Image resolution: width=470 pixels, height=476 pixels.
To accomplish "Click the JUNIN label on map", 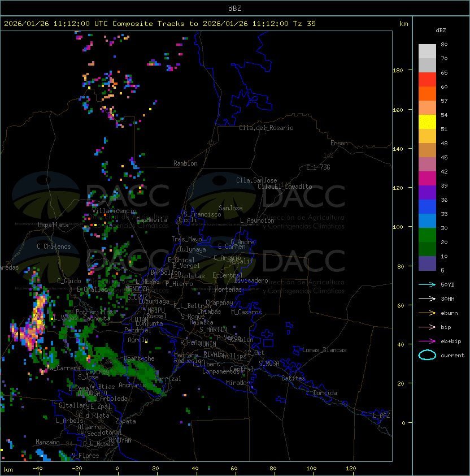I will pyautogui.click(x=207, y=344).
